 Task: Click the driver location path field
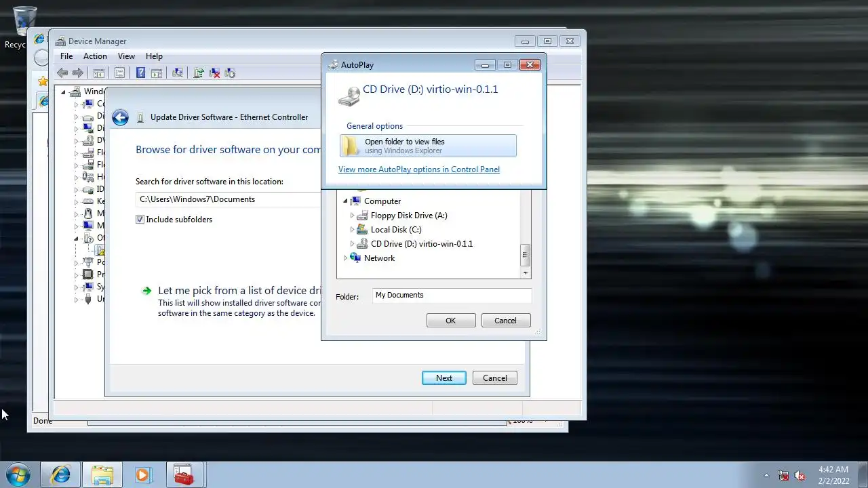point(229,199)
